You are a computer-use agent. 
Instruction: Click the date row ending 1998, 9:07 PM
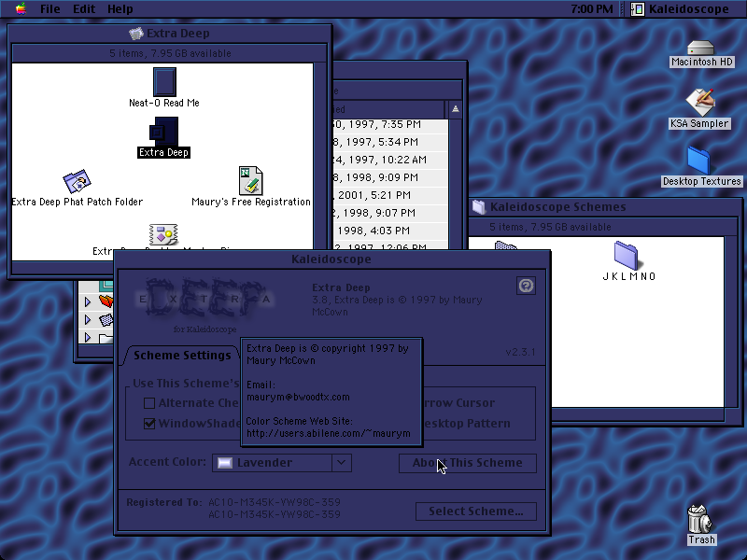pos(390,213)
